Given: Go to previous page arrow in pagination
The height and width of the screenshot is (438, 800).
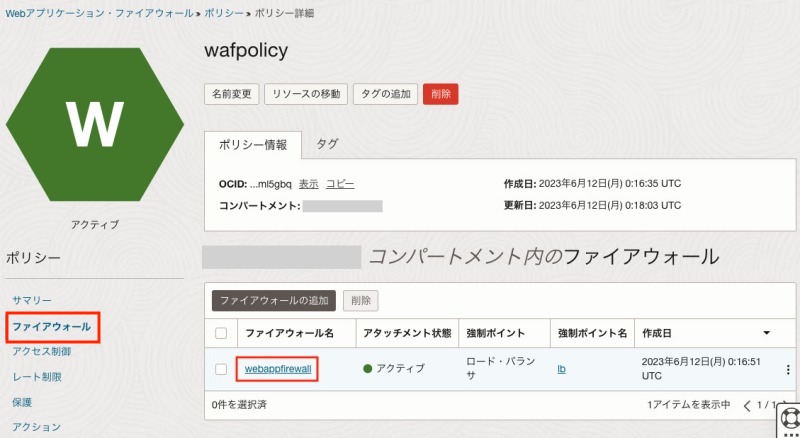Looking at the screenshot, I should point(746,405).
